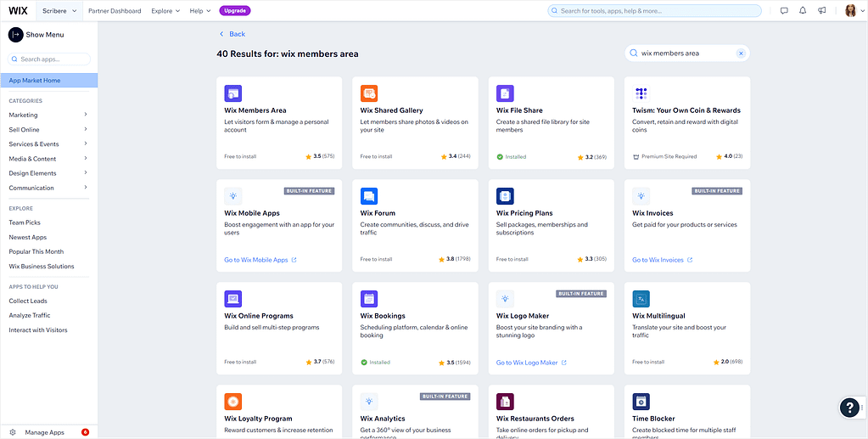The width and height of the screenshot is (868, 439).
Task: Click the Upgrade button
Action: pos(235,10)
